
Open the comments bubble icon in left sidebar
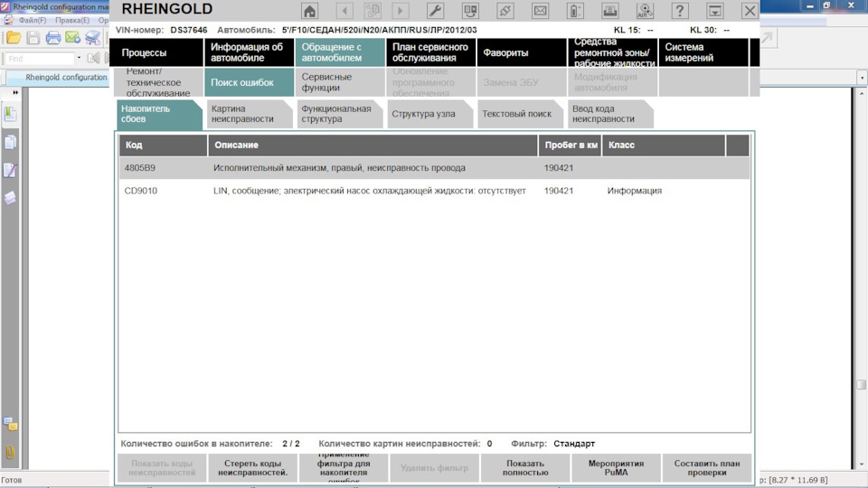click(10, 425)
